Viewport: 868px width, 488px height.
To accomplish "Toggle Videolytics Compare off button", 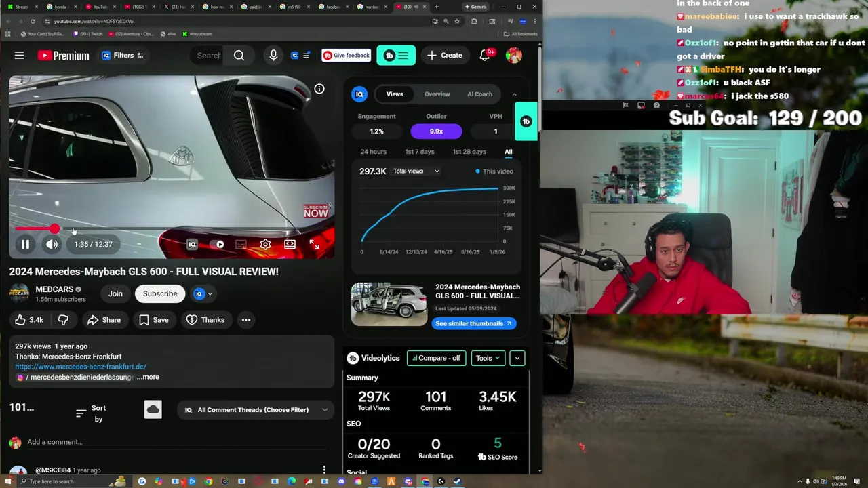I will 437,358.
